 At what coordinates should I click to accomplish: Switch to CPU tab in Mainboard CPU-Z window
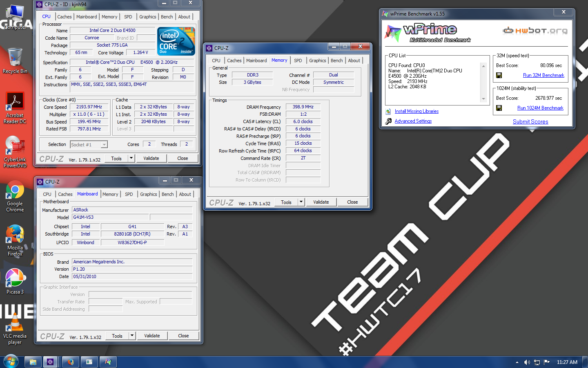(x=47, y=194)
